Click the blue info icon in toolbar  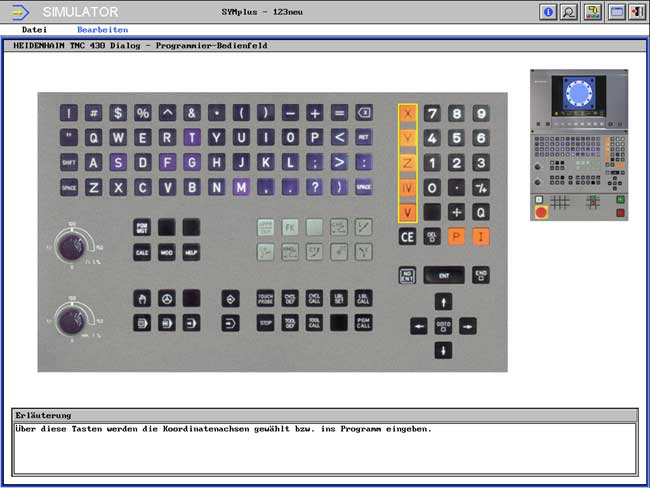click(548, 12)
